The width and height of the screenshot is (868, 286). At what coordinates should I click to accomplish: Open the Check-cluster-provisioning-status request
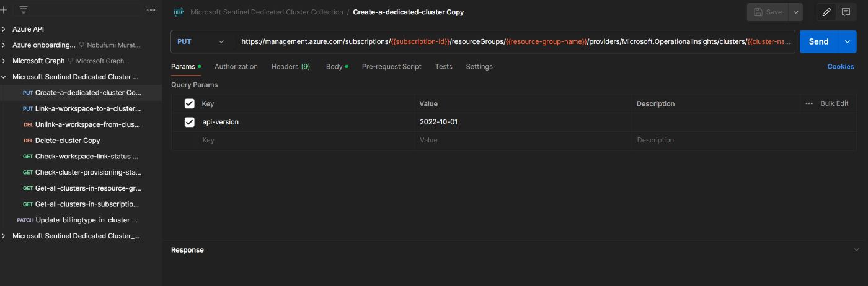click(81, 172)
